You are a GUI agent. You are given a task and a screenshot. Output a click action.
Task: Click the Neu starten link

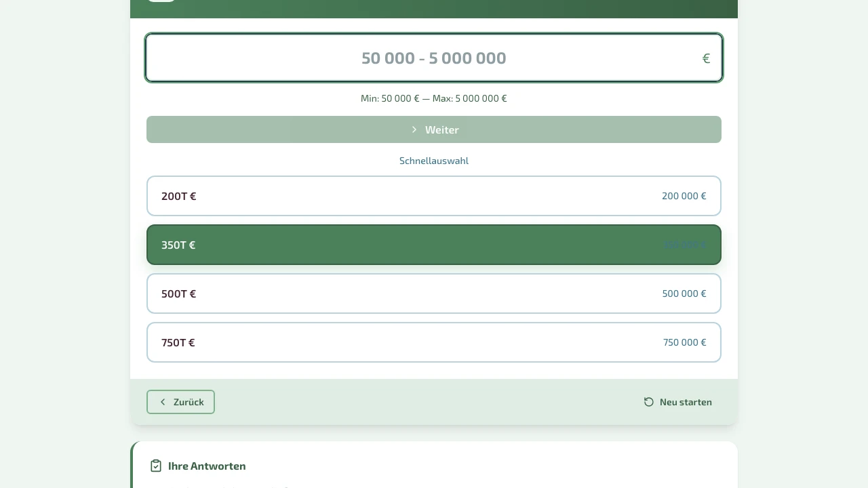point(685,402)
